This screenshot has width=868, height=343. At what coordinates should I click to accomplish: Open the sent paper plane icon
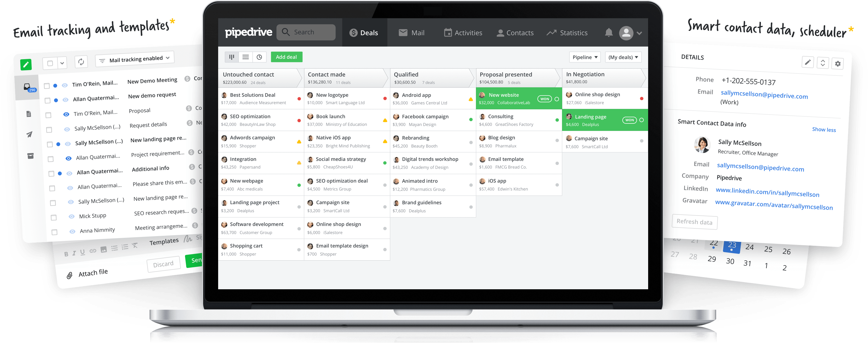tap(29, 134)
